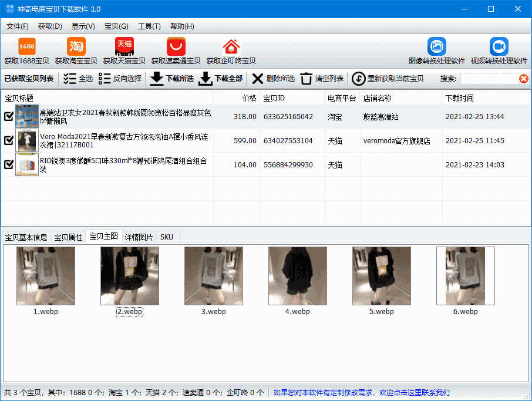Click the 重新获取当前宝贝 refresh icon
The image size is (532, 401).
(x=358, y=79)
